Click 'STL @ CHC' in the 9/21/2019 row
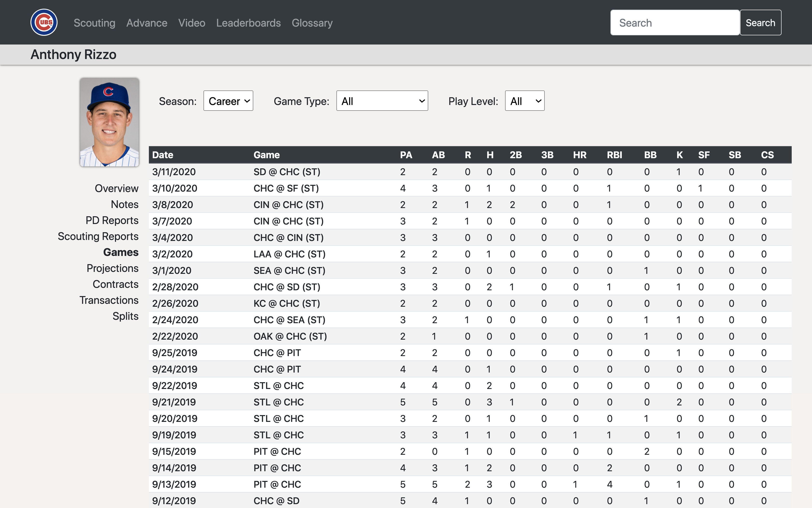The height and width of the screenshot is (508, 812). click(x=278, y=402)
